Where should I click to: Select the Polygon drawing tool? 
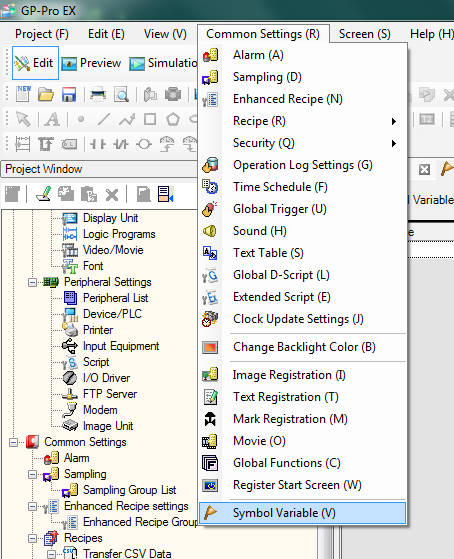click(x=173, y=119)
